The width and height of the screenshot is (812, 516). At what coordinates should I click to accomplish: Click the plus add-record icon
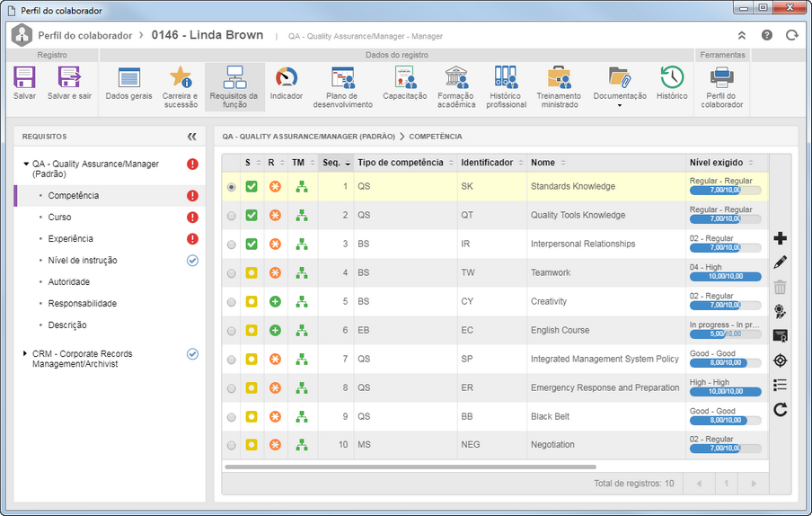(780, 238)
